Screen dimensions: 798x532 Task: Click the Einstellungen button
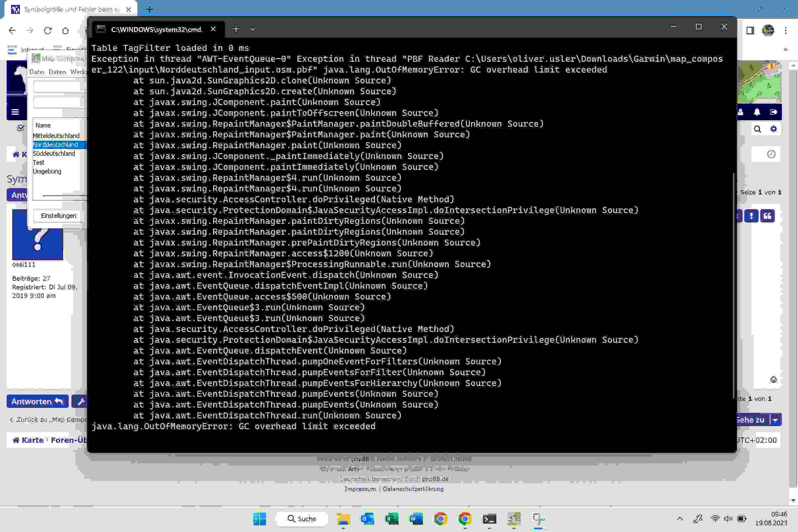coord(58,216)
